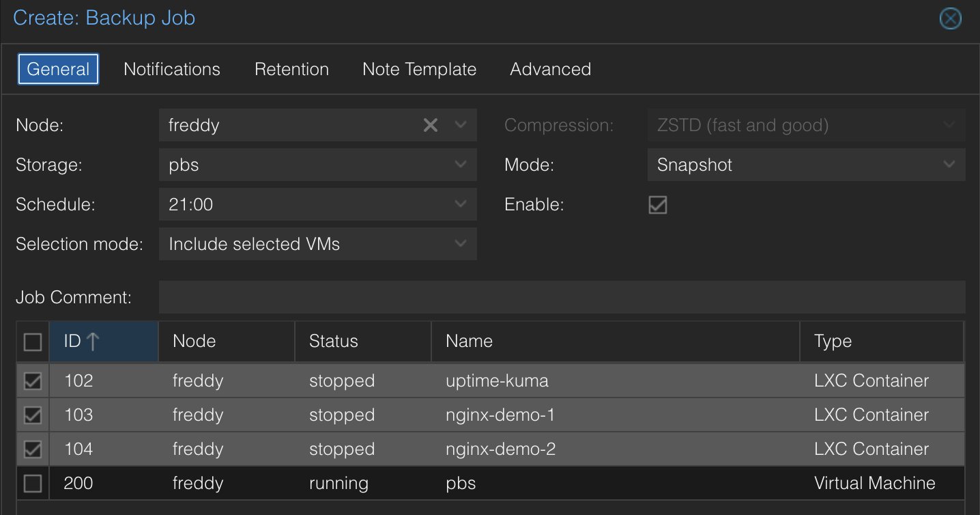Toggle the select-all checkbox in table header
This screenshot has width=980, height=515.
coord(32,341)
